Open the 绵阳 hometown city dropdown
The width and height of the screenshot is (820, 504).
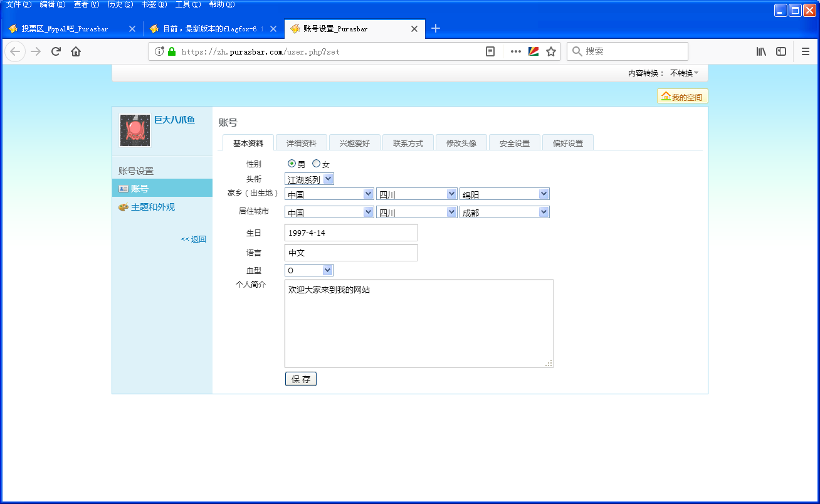(504, 194)
